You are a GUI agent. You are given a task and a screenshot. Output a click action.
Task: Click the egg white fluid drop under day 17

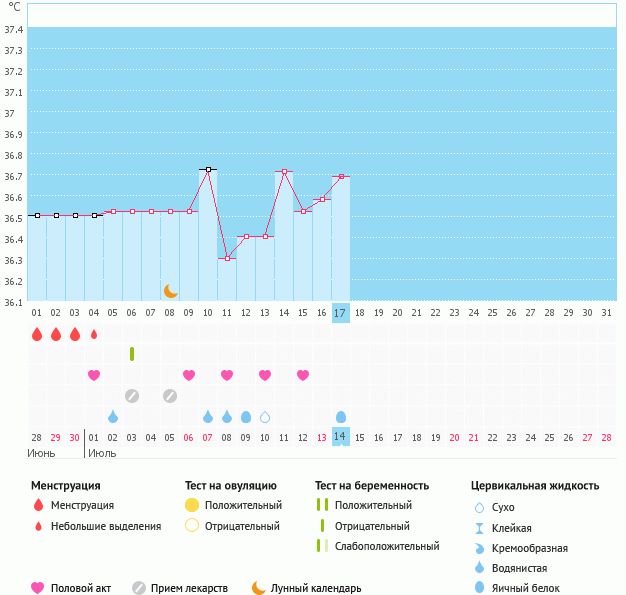[341, 417]
